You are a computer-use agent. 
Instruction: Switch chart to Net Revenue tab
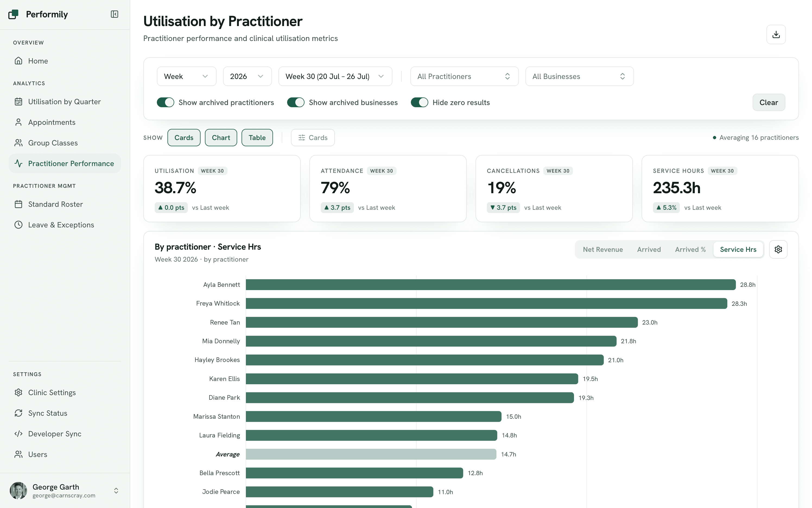coord(603,249)
